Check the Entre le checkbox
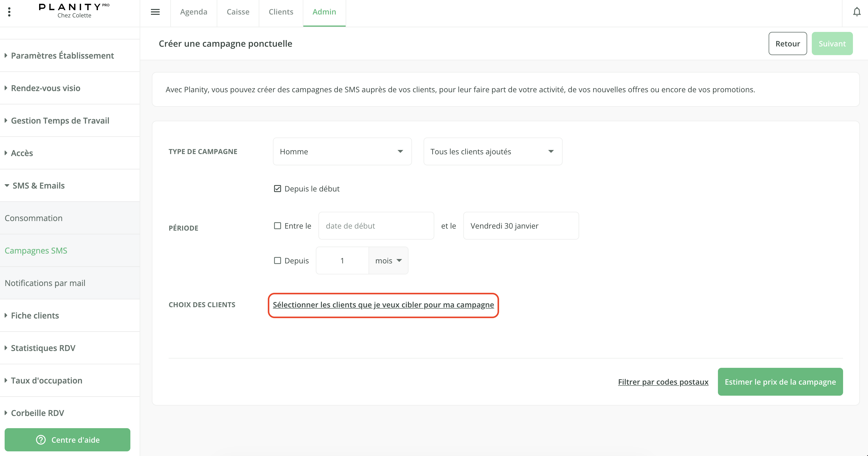The image size is (868, 456). click(x=277, y=226)
